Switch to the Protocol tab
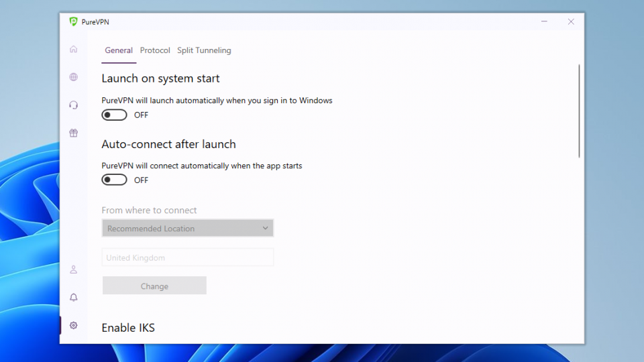Viewport: 644px width, 362px height. [155, 50]
